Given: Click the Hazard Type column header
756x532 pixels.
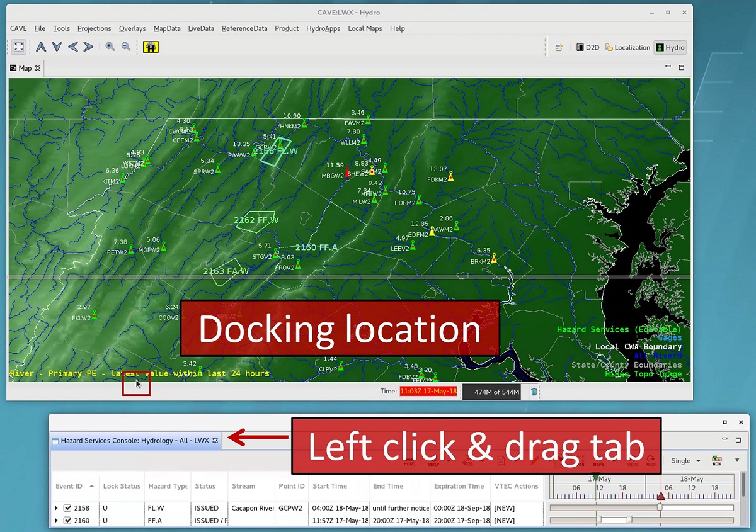Looking at the screenshot, I should [168, 486].
